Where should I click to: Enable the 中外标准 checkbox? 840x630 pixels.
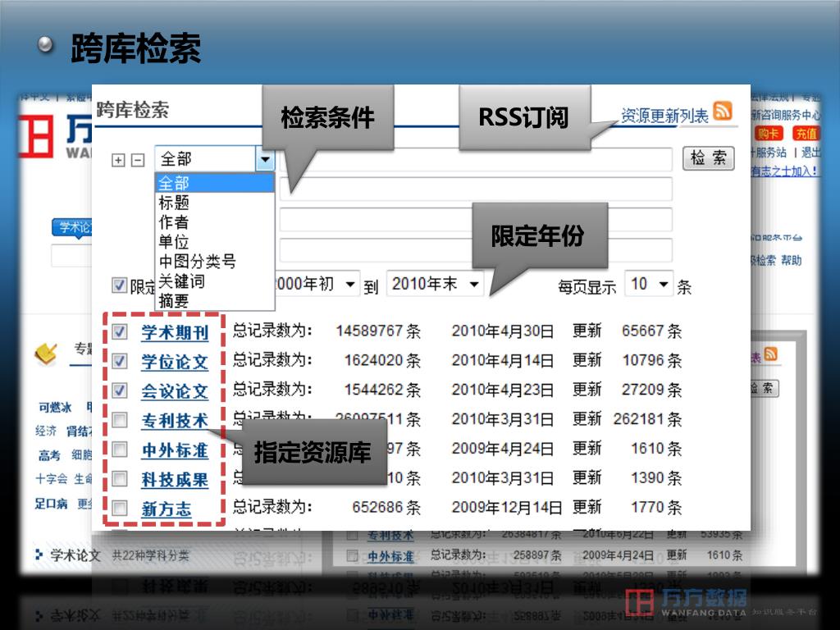tap(120, 450)
